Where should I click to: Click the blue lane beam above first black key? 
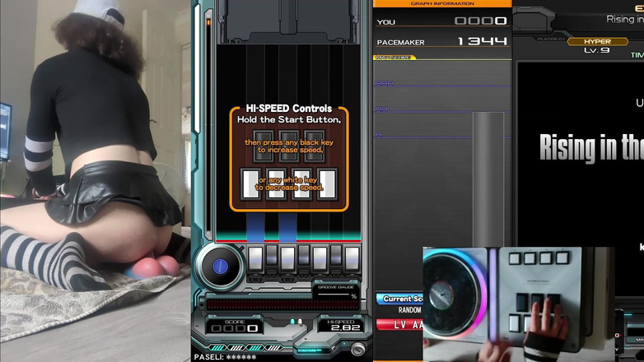(x=255, y=227)
